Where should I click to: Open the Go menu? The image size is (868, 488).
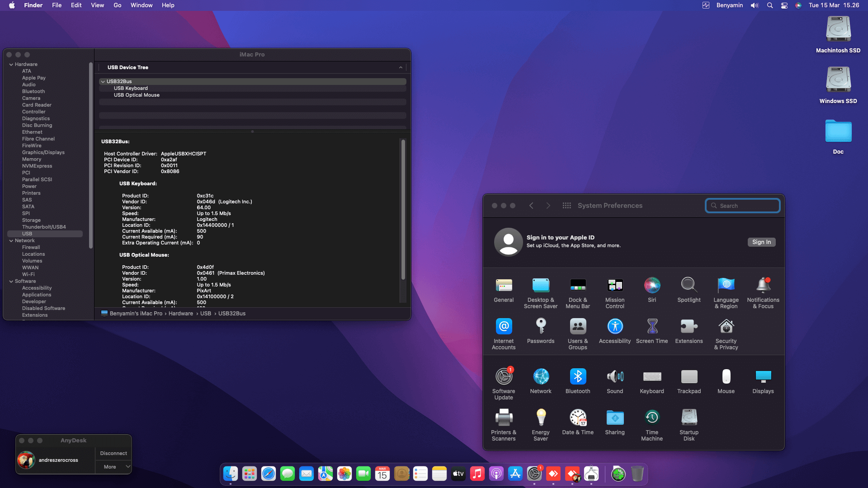click(x=118, y=5)
